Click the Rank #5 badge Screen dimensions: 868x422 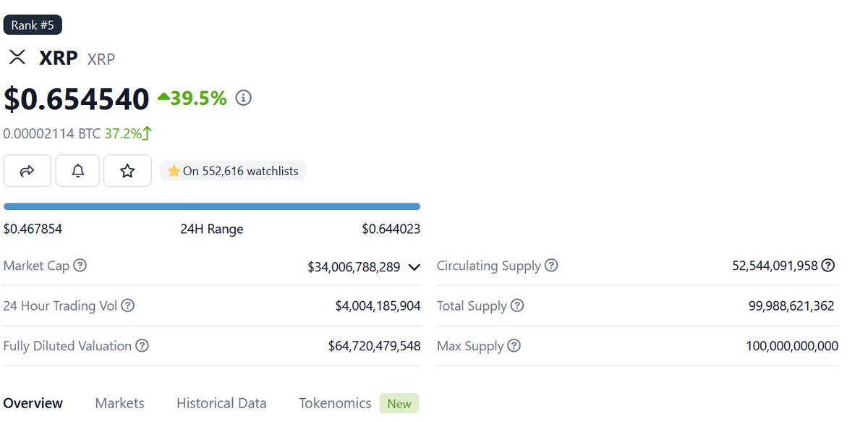33,24
